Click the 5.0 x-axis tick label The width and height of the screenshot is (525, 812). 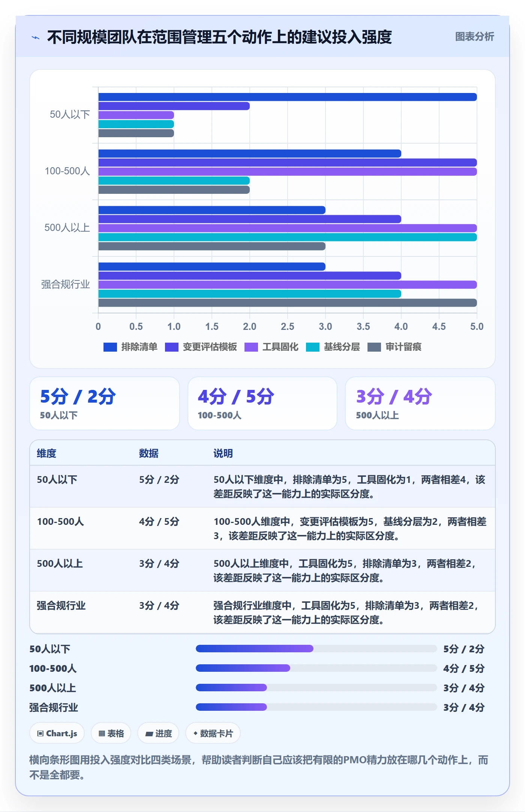point(477,327)
